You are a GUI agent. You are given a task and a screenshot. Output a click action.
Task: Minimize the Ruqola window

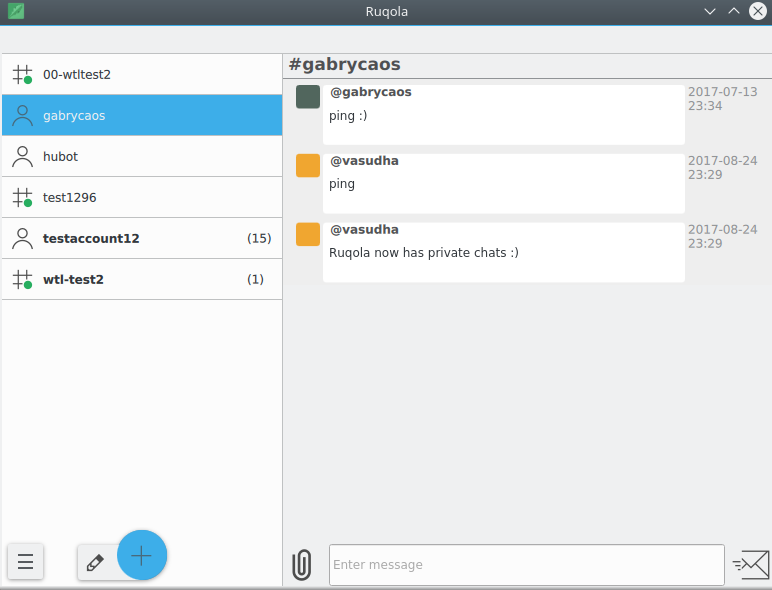click(x=710, y=12)
